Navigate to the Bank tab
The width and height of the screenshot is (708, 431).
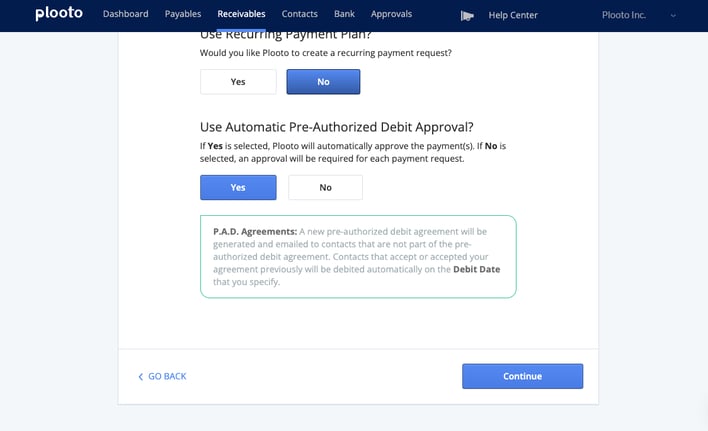[x=344, y=14]
